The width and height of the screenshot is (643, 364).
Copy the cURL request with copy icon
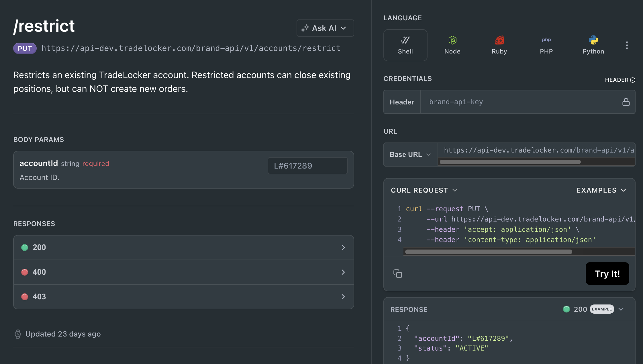point(398,274)
